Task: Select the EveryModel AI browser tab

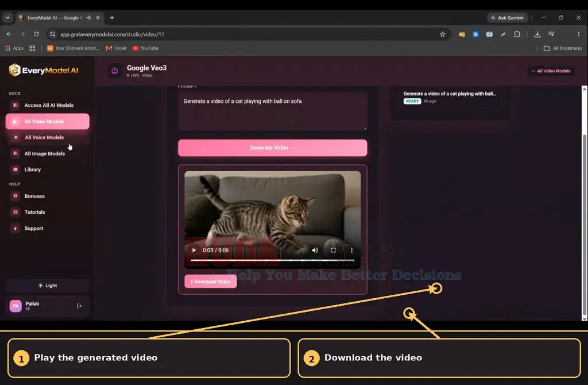Action: (x=59, y=18)
